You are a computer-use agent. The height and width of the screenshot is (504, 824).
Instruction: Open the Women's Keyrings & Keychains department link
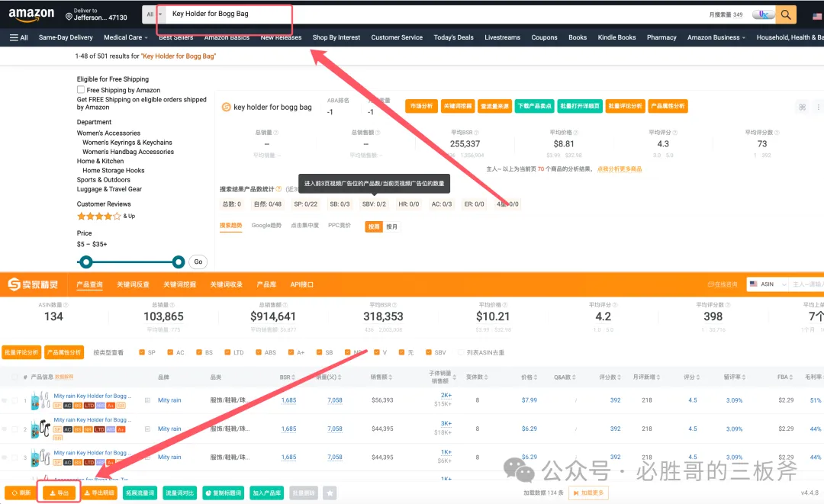click(127, 143)
